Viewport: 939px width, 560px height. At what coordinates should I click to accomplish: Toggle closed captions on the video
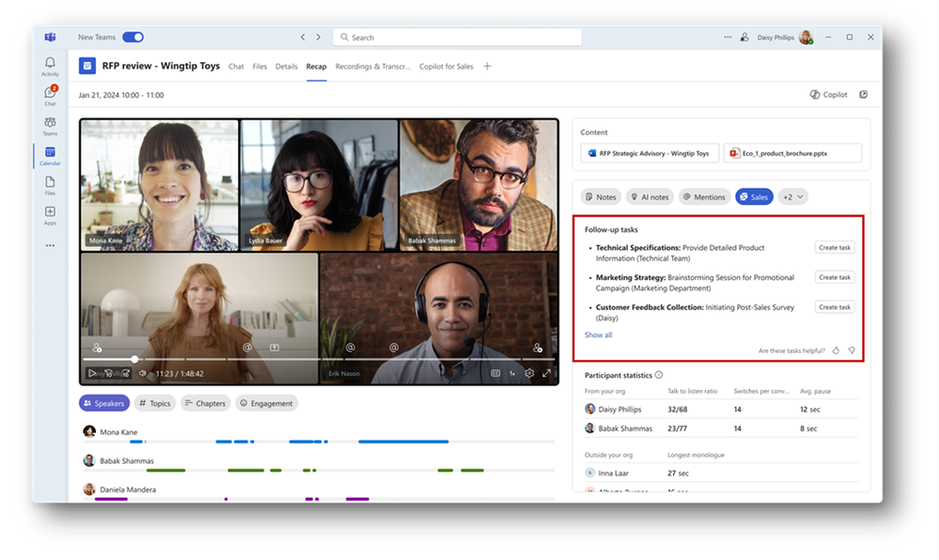click(x=495, y=373)
